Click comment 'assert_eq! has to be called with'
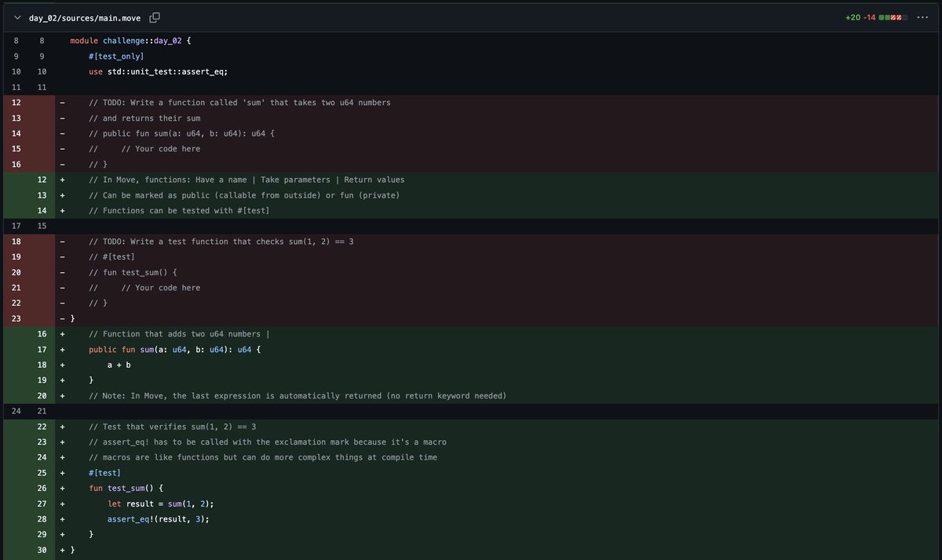 point(268,442)
